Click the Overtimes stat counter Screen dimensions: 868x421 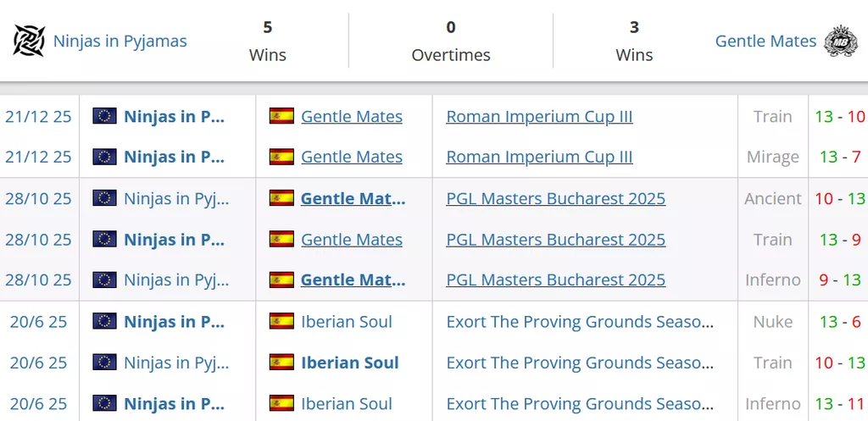pos(450,41)
